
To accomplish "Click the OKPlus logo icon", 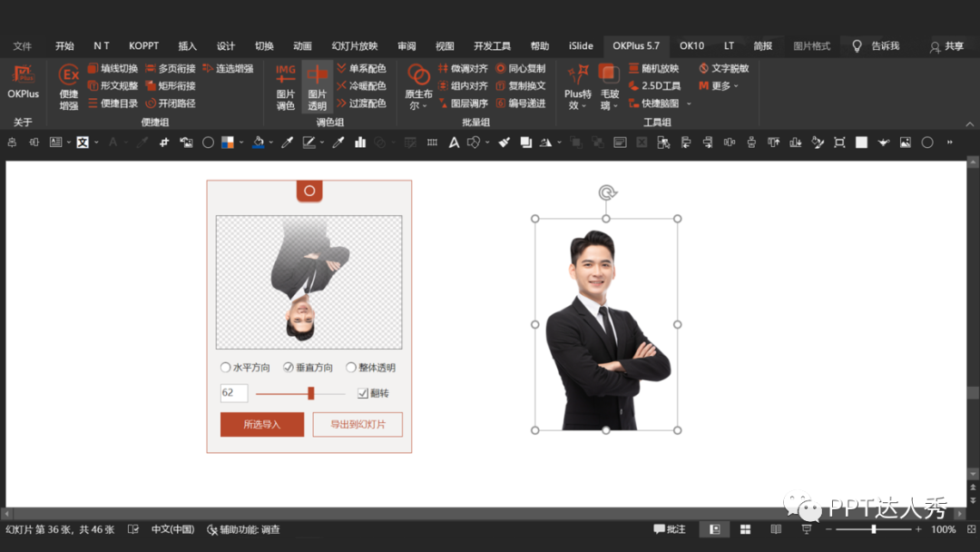I will pos(23,82).
